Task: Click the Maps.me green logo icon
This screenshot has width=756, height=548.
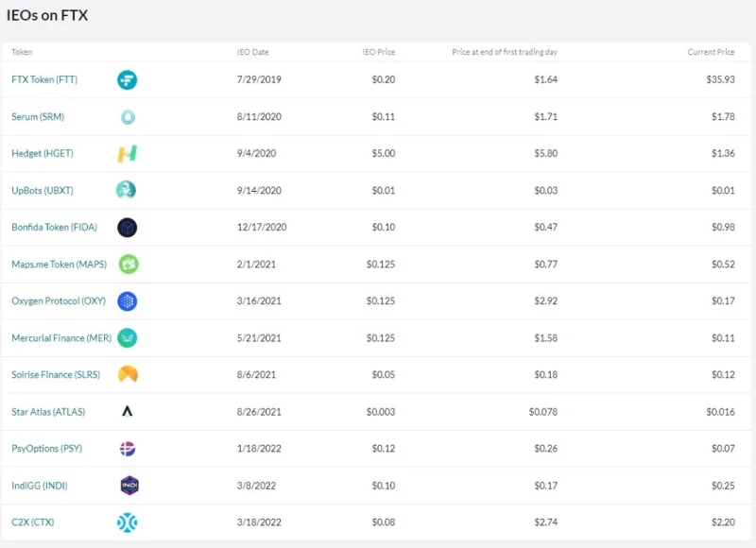Action: pyautogui.click(x=129, y=265)
